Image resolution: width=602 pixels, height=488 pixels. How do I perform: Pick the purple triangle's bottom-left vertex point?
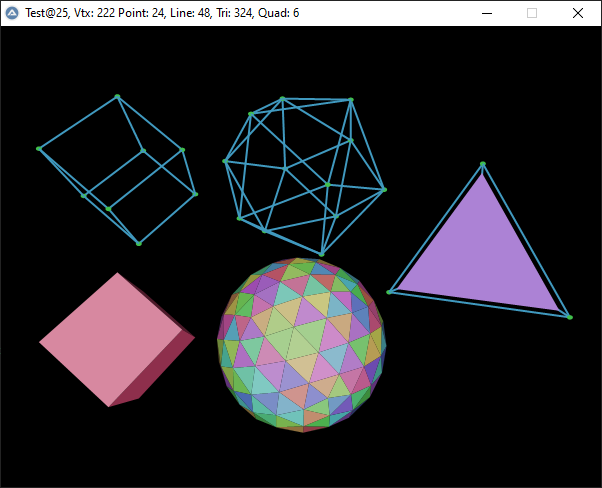(389, 292)
